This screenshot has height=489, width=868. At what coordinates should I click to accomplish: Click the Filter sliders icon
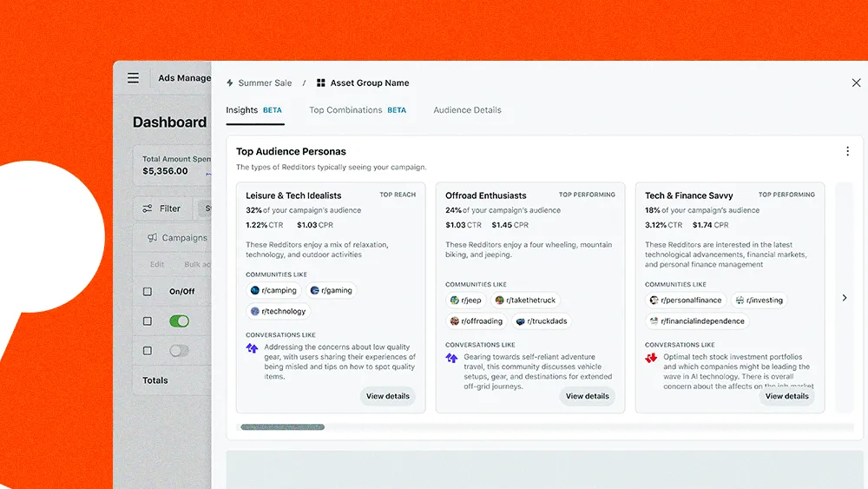148,208
